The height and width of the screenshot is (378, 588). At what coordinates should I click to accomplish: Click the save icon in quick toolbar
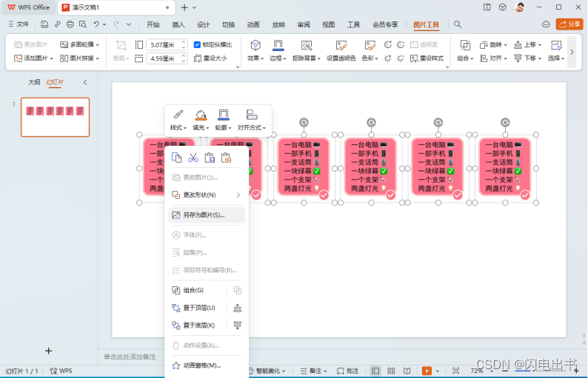point(44,24)
